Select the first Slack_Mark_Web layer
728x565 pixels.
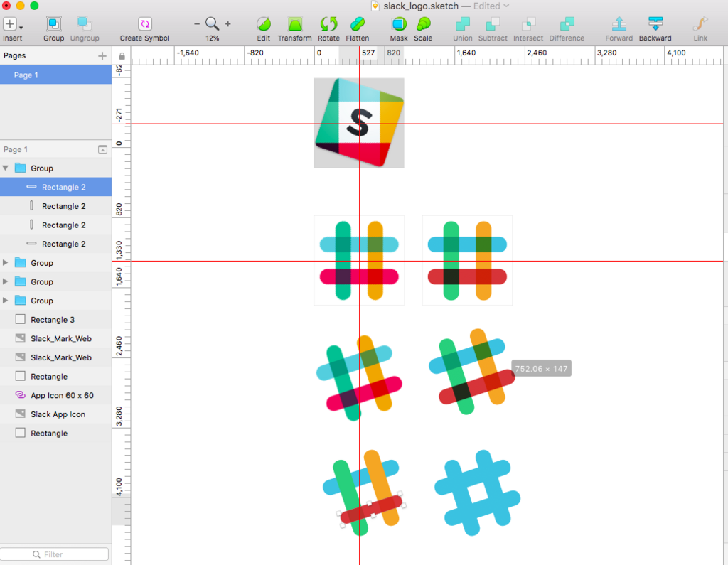(x=55, y=338)
